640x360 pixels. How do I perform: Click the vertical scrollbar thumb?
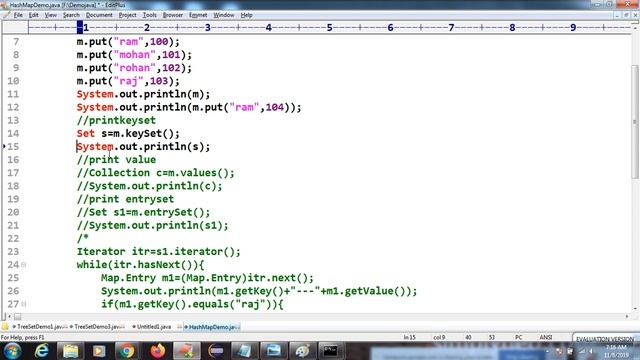tap(635, 122)
